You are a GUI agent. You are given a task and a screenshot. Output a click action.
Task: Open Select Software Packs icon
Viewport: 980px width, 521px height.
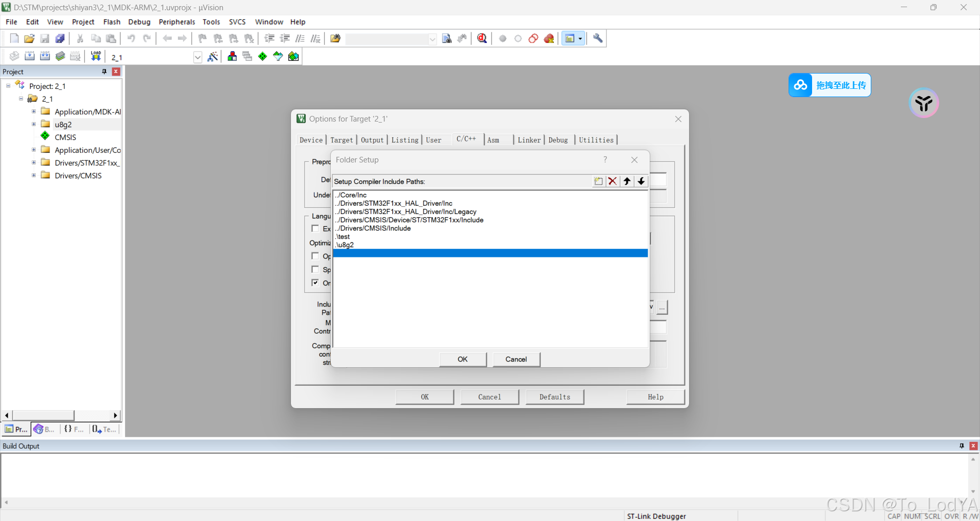(x=278, y=56)
